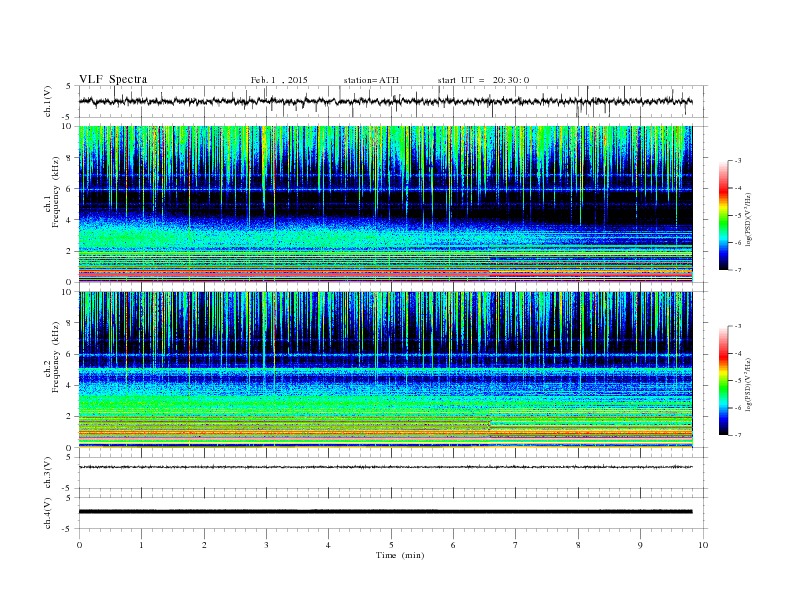Click the "-3" tick on ch.1 colorbar
Image resolution: width=792 pixels, height=612 pixels.
(738, 161)
